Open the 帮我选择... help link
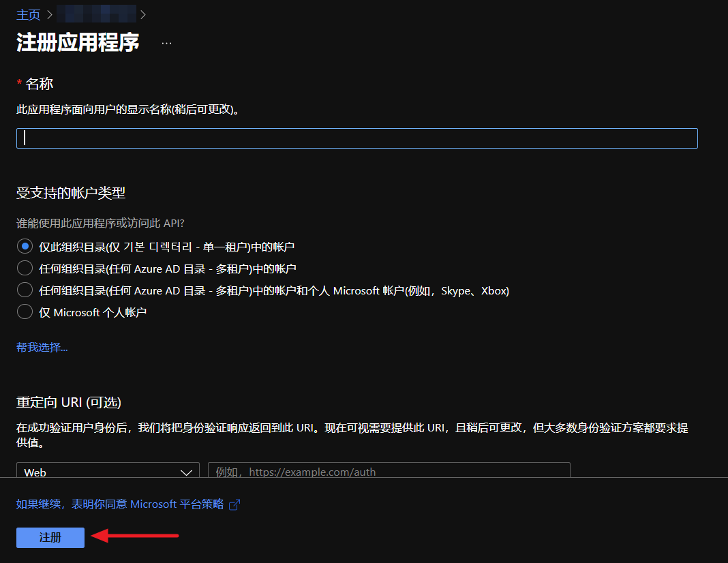 pyautogui.click(x=42, y=348)
